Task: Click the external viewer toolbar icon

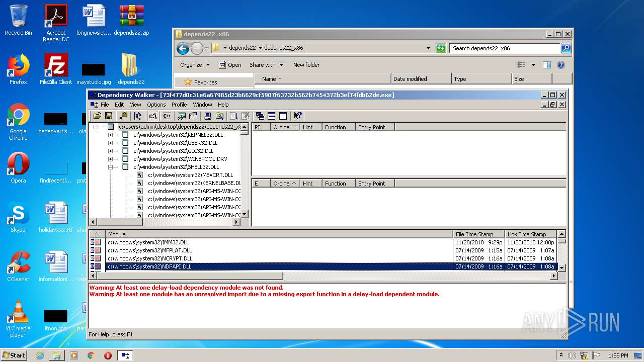Action: pyautogui.click(x=182, y=116)
